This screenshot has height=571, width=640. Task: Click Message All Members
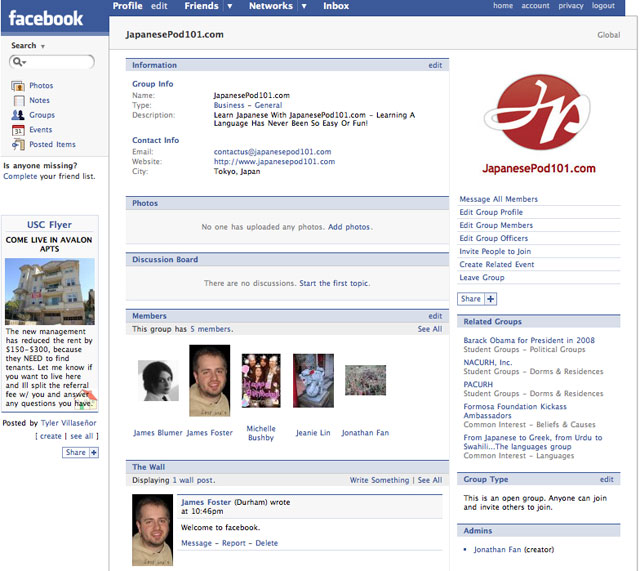498,199
